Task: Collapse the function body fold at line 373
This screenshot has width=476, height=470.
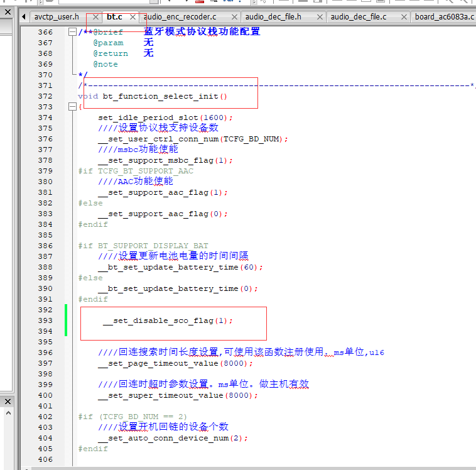Action: coord(72,107)
